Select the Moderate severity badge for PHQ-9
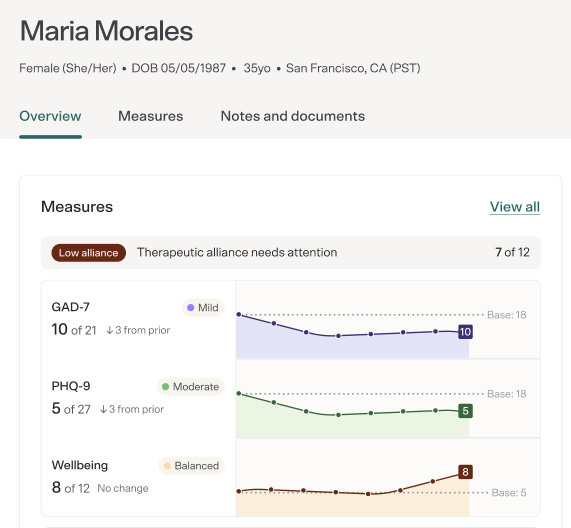This screenshot has height=528, width=571. 190,387
